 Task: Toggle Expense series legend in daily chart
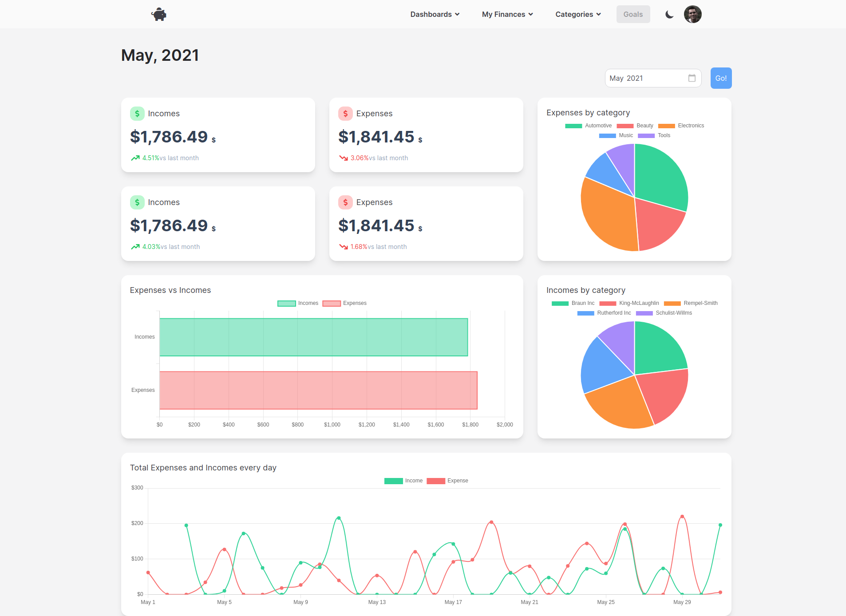tap(447, 481)
